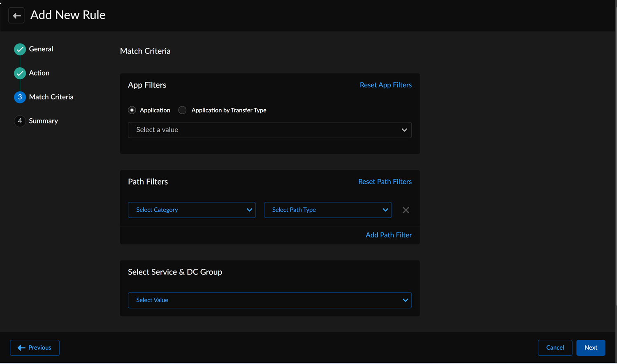Screen dimensions: 617x364
Task: Click the back arrow beside Add New Rule
Action: pos(16,16)
